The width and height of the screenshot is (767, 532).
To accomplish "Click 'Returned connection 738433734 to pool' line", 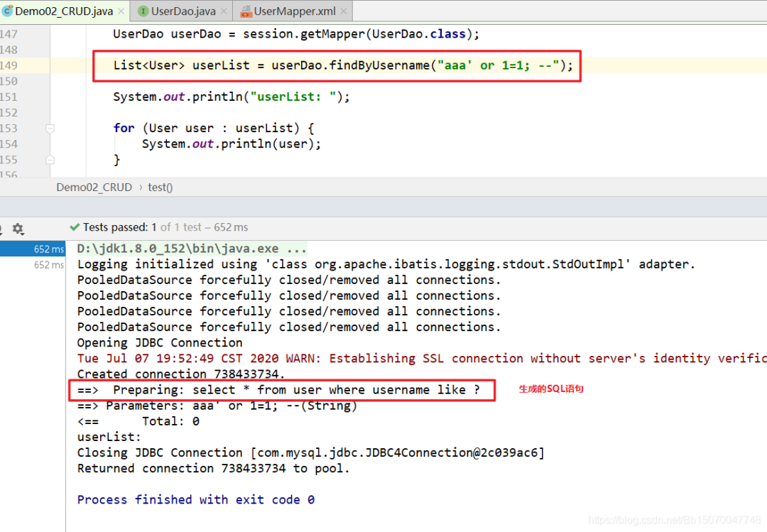I will pos(213,468).
